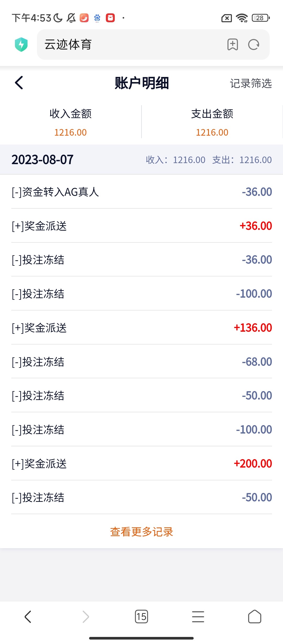
Task: Open the -68.00 投注冻结 record
Action: [x=141, y=362]
